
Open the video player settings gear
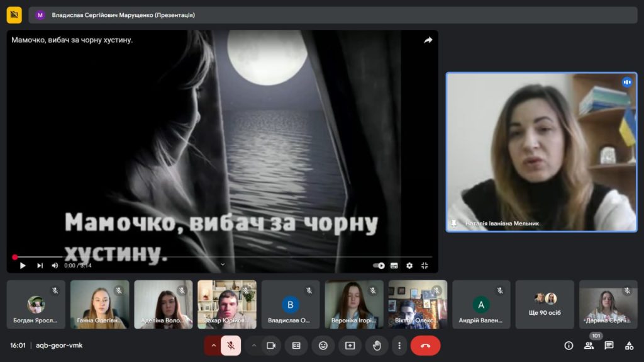tap(409, 266)
